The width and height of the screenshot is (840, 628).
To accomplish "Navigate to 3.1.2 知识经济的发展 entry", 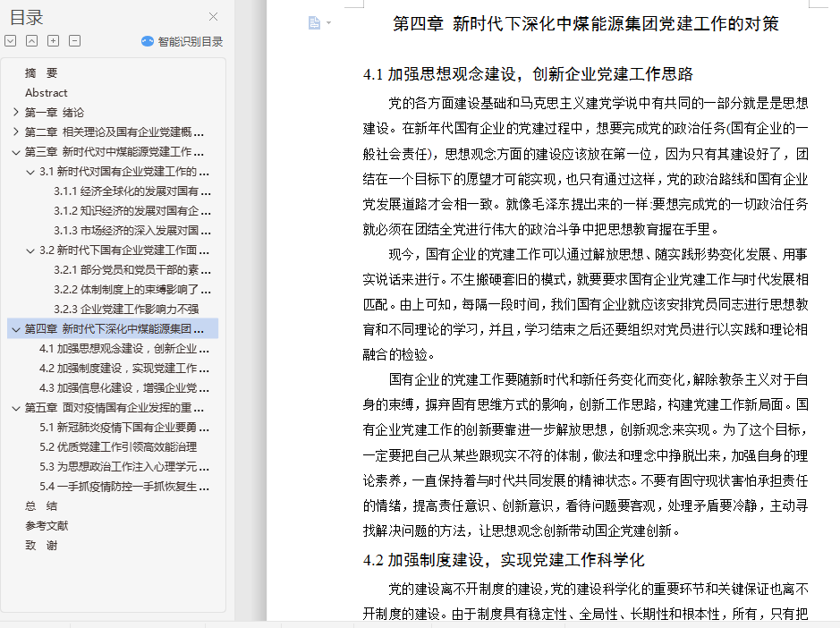I will tap(132, 210).
